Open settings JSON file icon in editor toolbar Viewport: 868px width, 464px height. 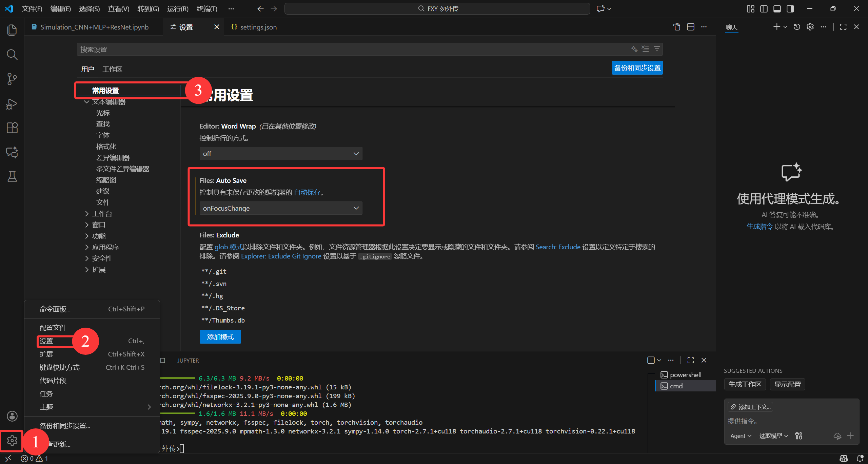coord(677,27)
